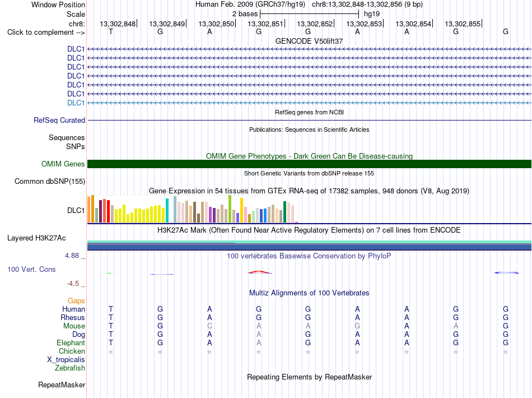The width and height of the screenshot is (532, 398).
Task: Select the Elephant species label
Action: [71, 343]
